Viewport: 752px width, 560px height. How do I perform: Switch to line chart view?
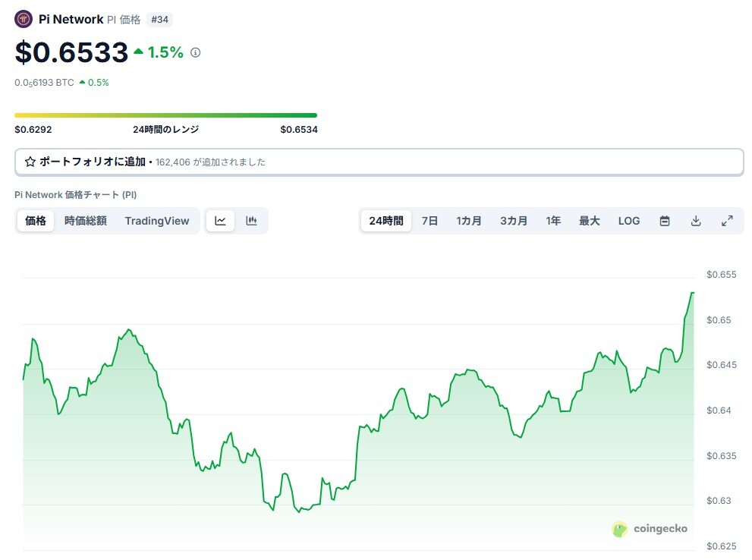tap(220, 221)
